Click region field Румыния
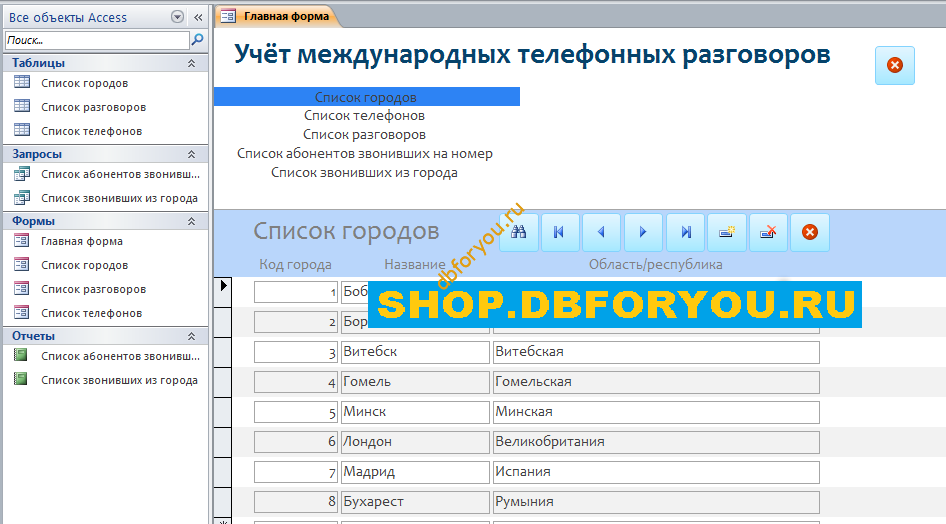 coord(656,502)
